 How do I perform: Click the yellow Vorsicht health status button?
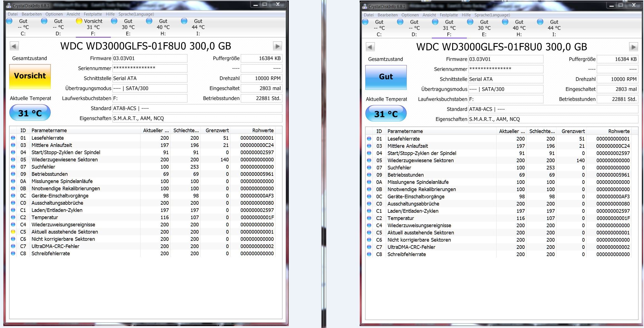(30, 76)
